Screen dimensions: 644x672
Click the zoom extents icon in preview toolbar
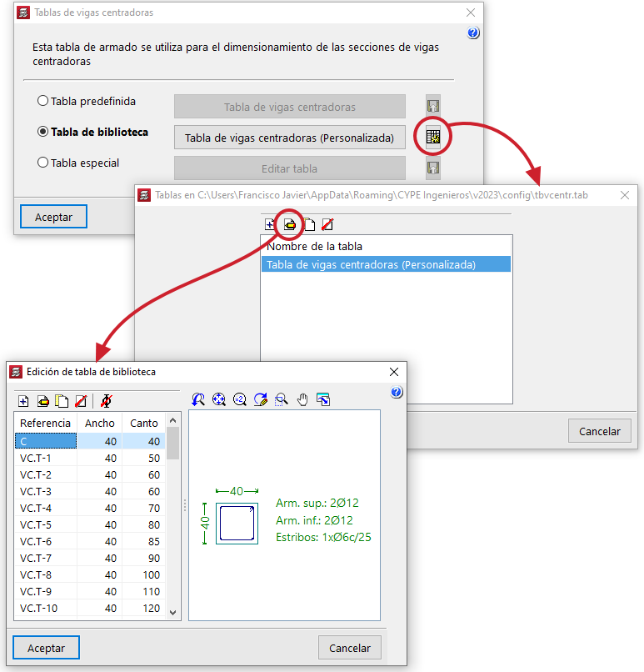click(219, 400)
